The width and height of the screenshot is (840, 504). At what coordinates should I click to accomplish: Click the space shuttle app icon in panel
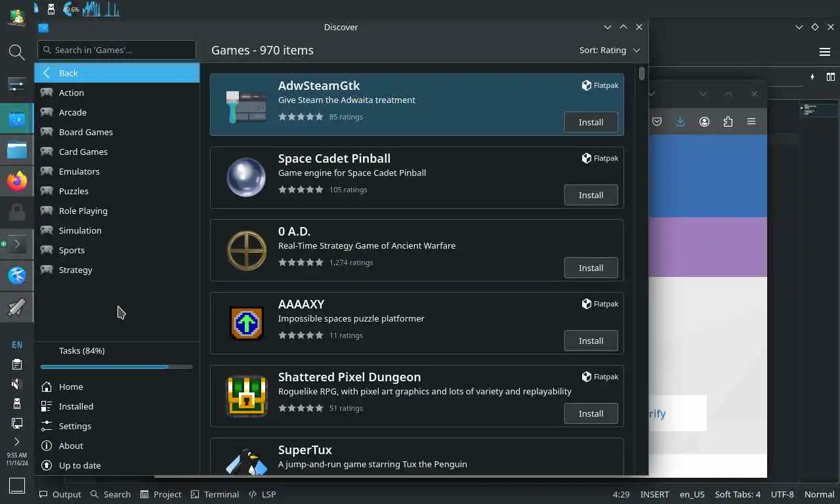tap(17, 306)
